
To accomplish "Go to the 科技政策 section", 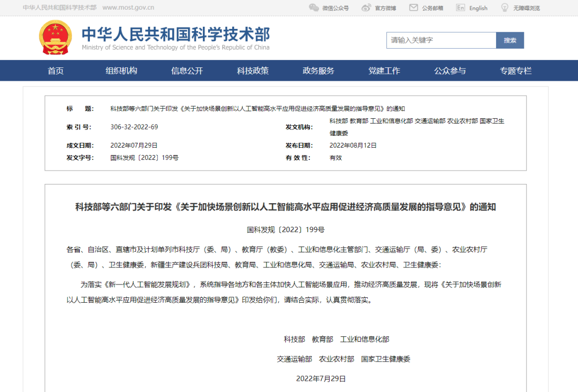I will point(253,71).
